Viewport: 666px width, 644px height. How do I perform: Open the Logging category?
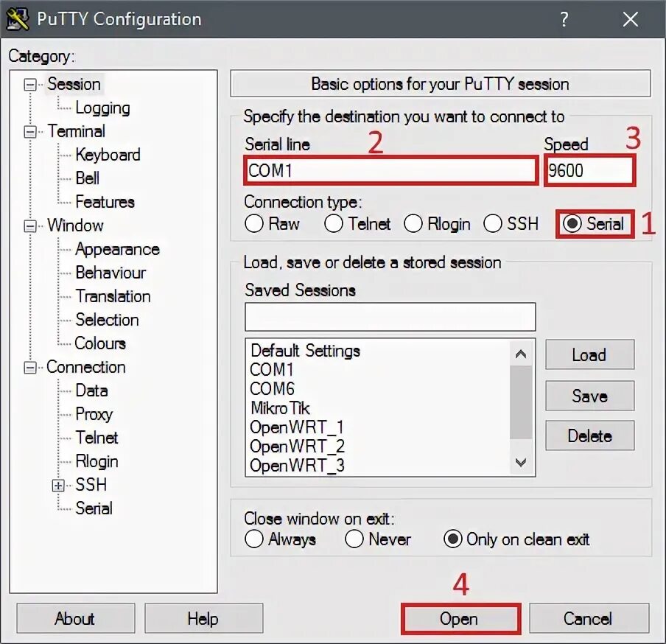tap(103, 108)
